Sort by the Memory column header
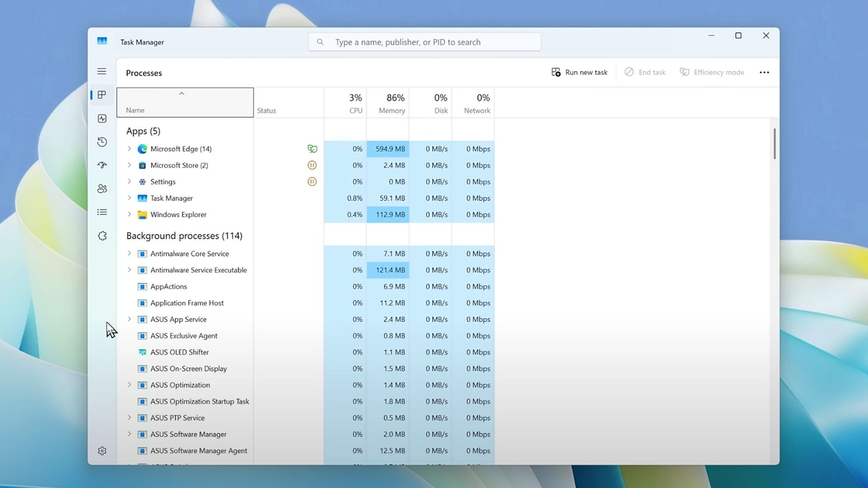This screenshot has height=488, width=868. pyautogui.click(x=388, y=103)
